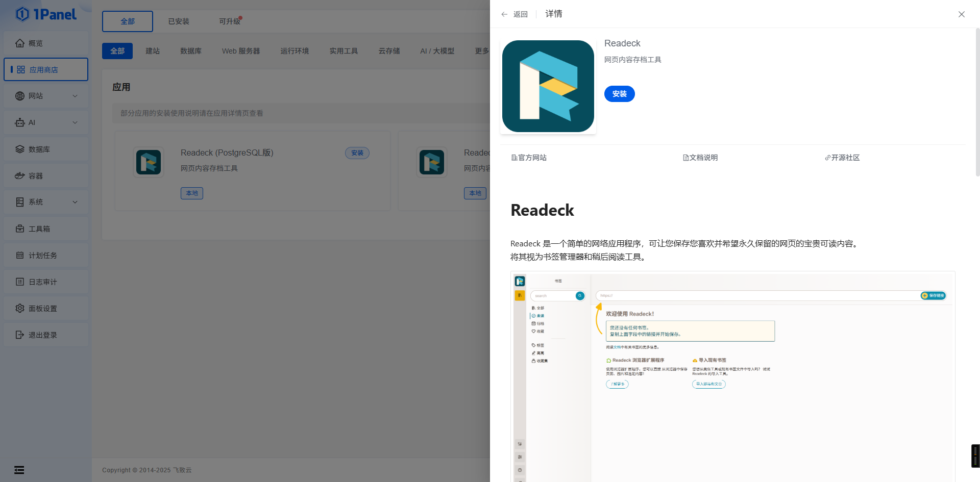Click the 部分应用的安装使用说明 notice bar
This screenshot has width=980, height=482.
[x=301, y=113]
